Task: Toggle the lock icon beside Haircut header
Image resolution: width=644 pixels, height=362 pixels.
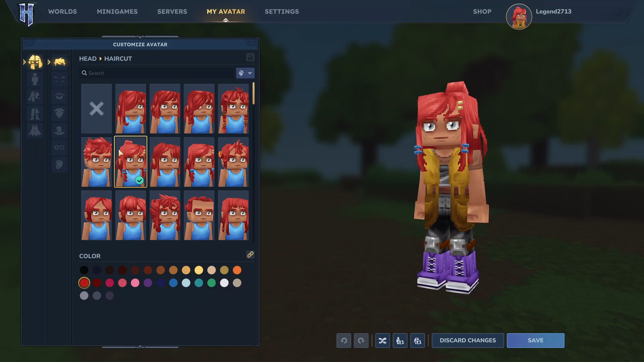Action: (250, 57)
